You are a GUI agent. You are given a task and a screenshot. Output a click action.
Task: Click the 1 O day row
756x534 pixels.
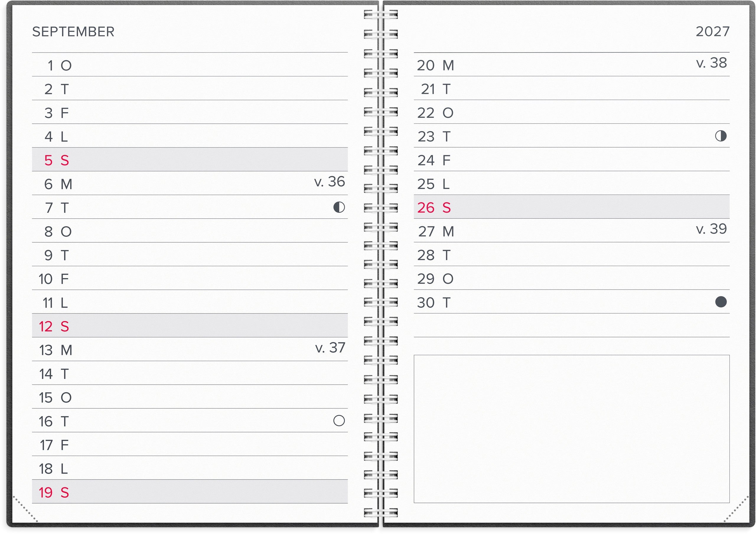(190, 65)
